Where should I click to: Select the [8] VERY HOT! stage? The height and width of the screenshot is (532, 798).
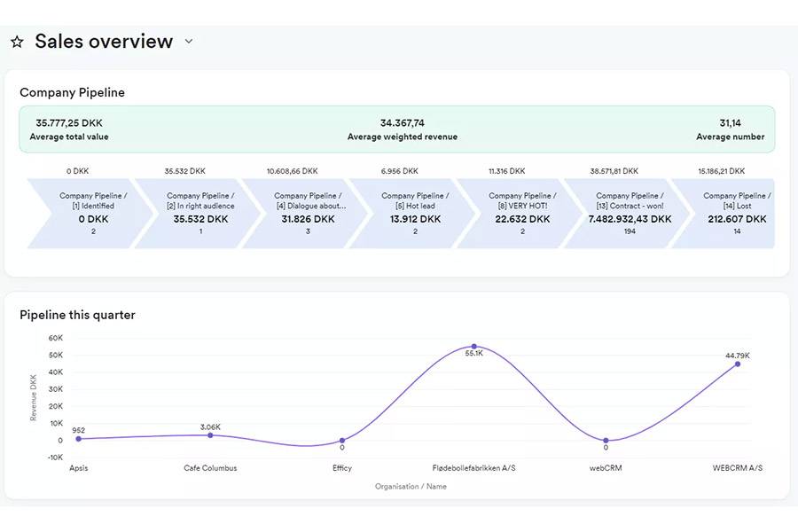(522, 214)
